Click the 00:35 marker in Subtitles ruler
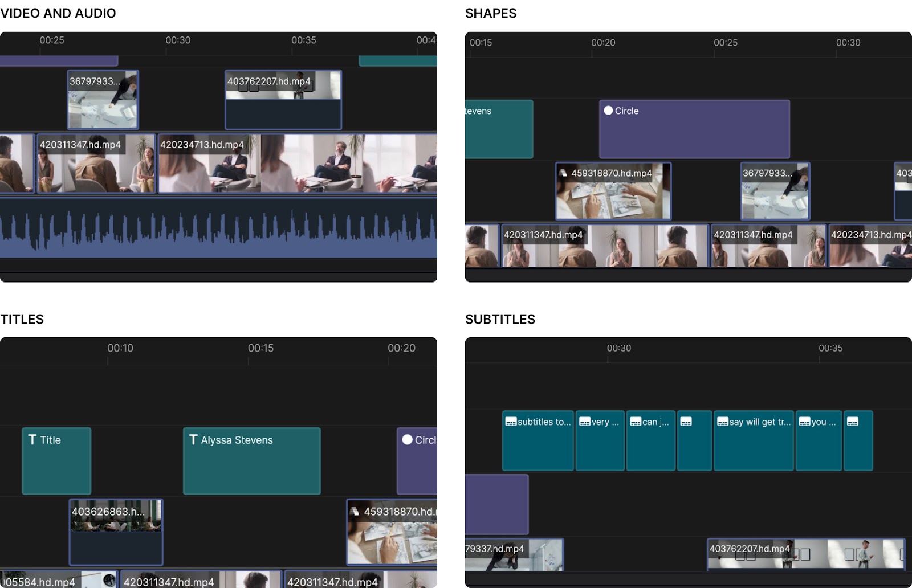 click(x=830, y=348)
